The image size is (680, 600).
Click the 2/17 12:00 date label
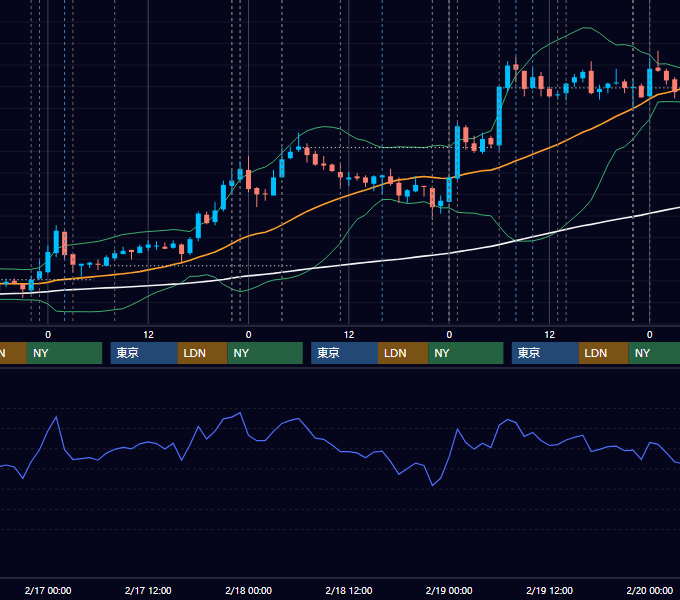pos(148,590)
